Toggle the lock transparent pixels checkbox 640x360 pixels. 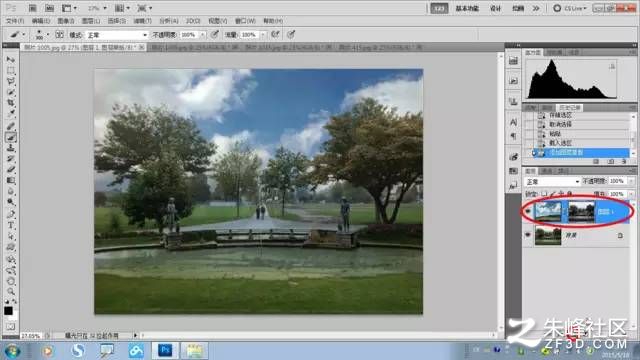[544, 193]
